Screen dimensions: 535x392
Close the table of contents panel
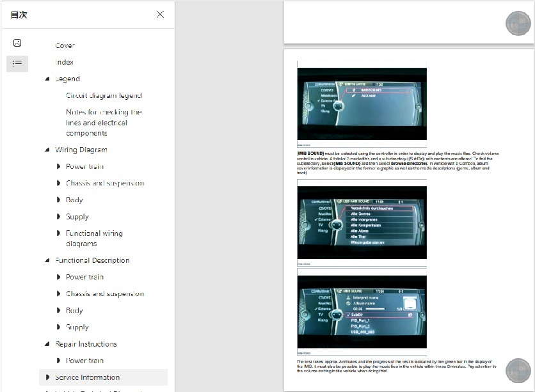pyautogui.click(x=160, y=14)
